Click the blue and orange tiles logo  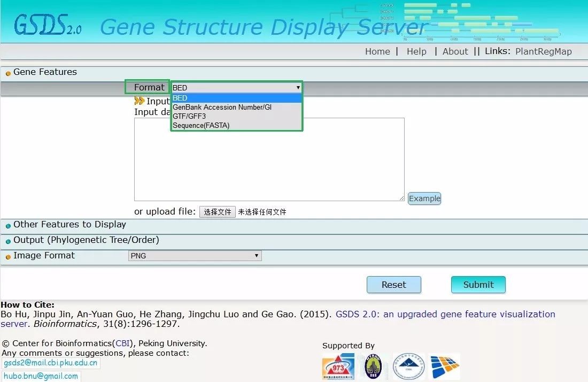point(445,366)
